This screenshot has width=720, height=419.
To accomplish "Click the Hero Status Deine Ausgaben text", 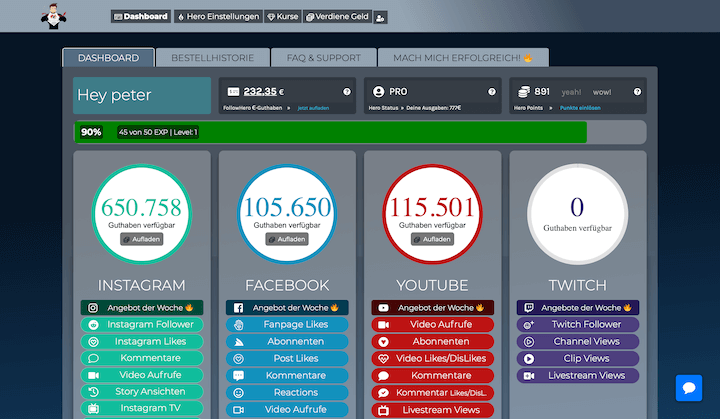I will coord(415,108).
